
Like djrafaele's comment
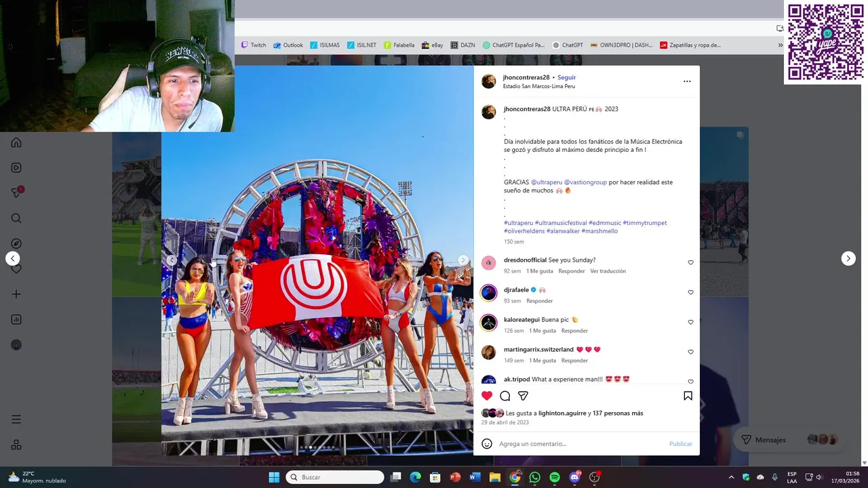[690, 292]
